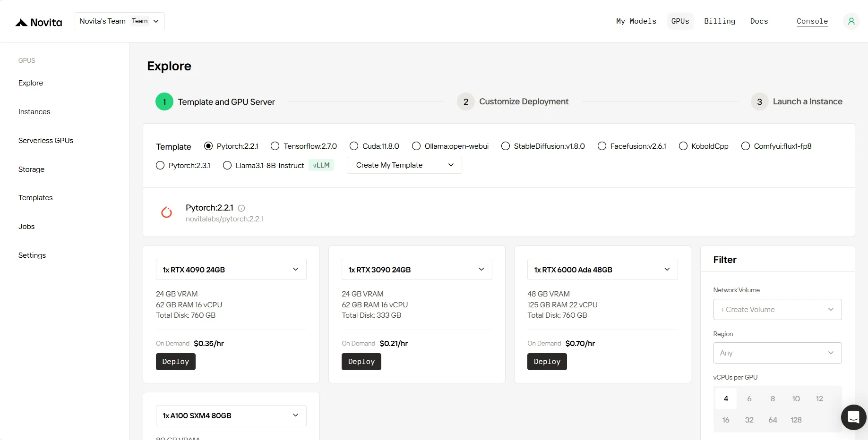Open the 1x A100 SXM4 80GB dropdown
Viewport: 868px width, 440px height.
(231, 415)
